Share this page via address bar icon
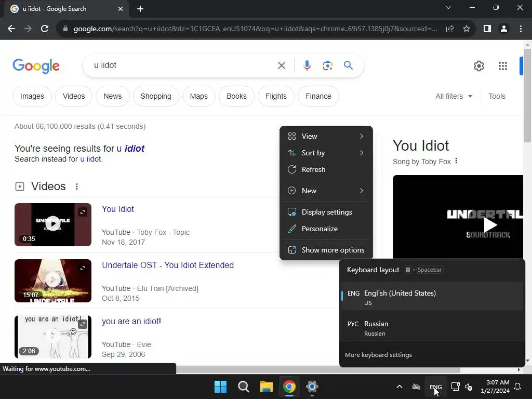Image resolution: width=532 pixels, height=399 pixels. coord(450,29)
